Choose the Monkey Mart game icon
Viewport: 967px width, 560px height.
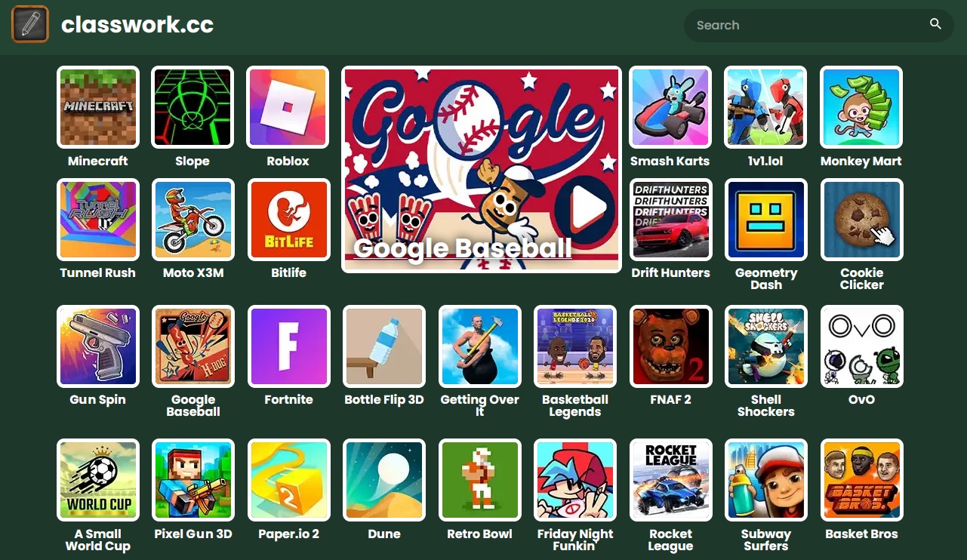click(861, 107)
